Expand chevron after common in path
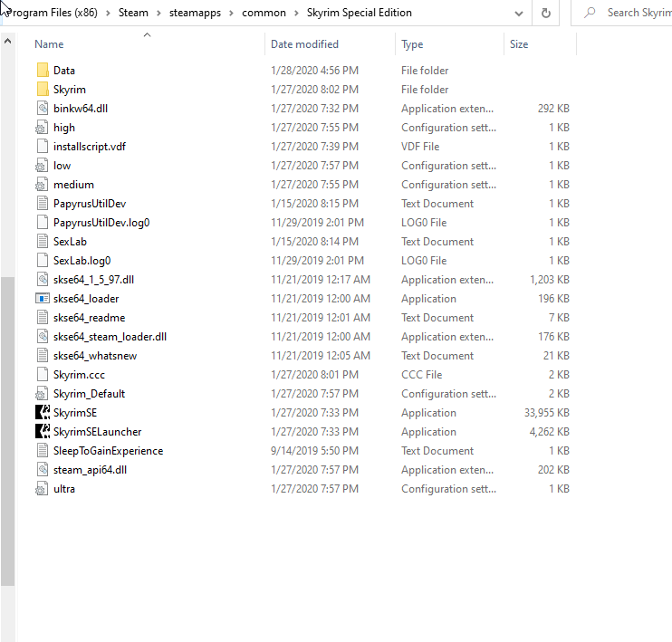The height and width of the screenshot is (642, 672). click(x=296, y=14)
